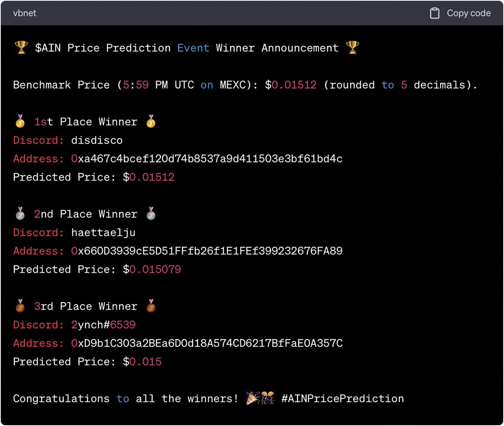504x426 pixels.
Task: Click the '5:59 PM UTC' time text
Action: pyautogui.click(x=158, y=85)
